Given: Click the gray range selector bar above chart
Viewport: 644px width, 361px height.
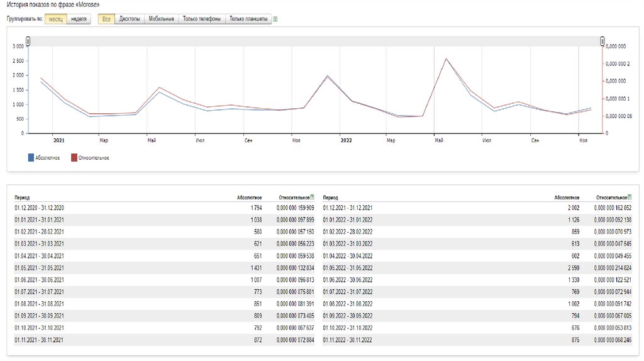Looking at the screenshot, I should [314, 42].
